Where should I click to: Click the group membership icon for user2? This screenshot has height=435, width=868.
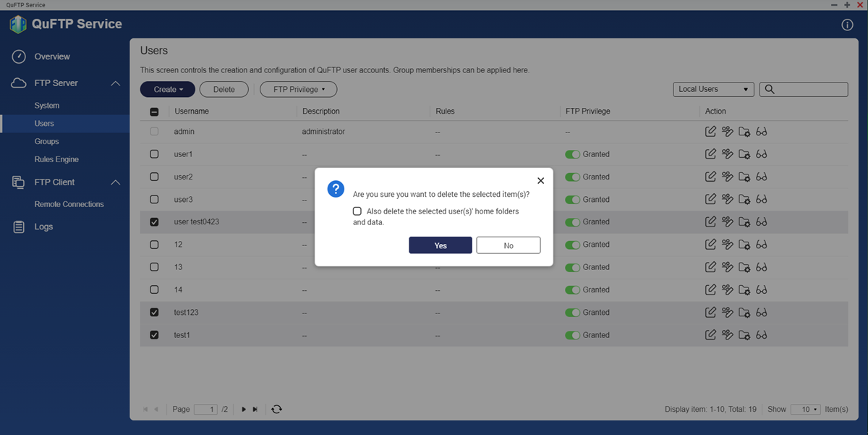click(x=728, y=177)
